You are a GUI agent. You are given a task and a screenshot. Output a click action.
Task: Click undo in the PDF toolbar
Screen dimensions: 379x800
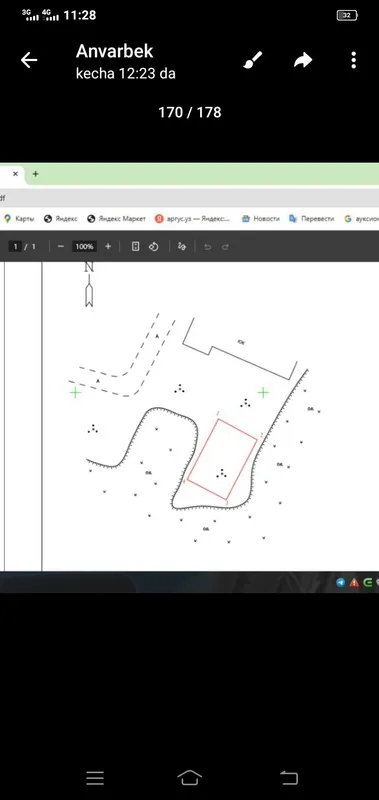pyautogui.click(x=207, y=247)
